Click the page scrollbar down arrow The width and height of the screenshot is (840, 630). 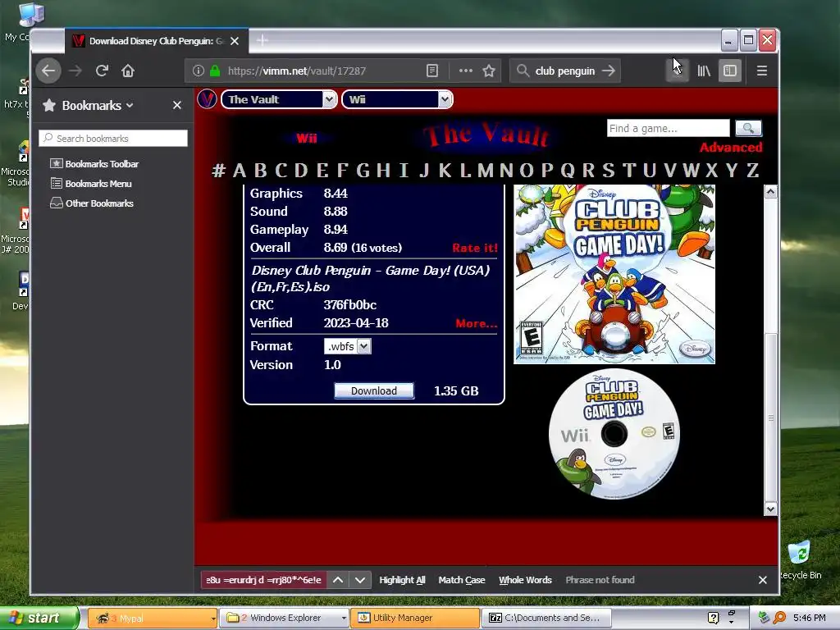click(770, 509)
